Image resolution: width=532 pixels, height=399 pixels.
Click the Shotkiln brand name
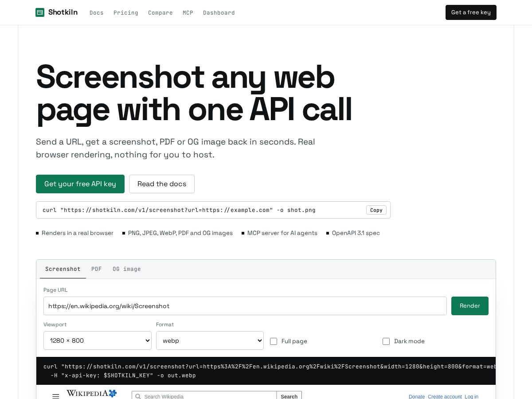[63, 12]
